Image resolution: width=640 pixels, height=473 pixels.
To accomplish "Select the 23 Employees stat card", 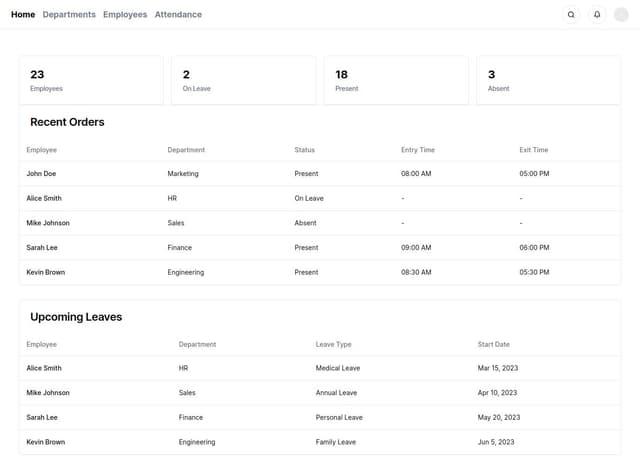I will tap(91, 80).
